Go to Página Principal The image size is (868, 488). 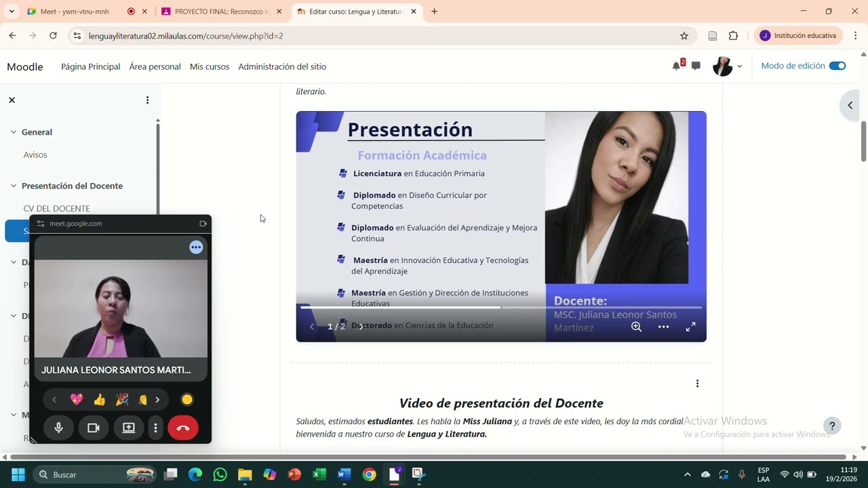click(90, 66)
